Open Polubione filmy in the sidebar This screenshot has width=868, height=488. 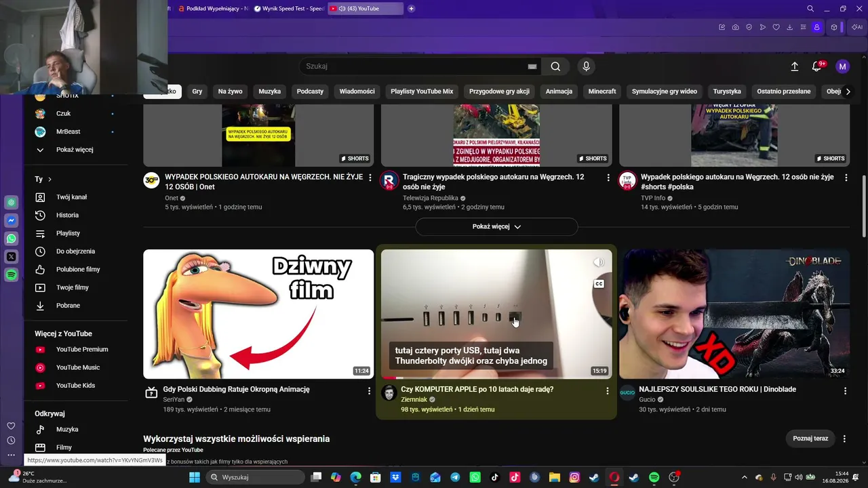(x=78, y=270)
